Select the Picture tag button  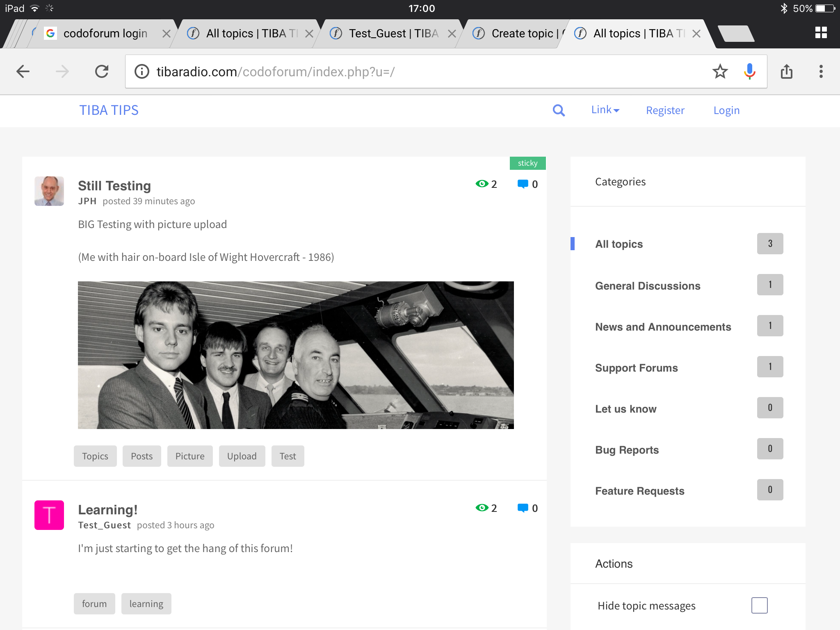click(190, 456)
